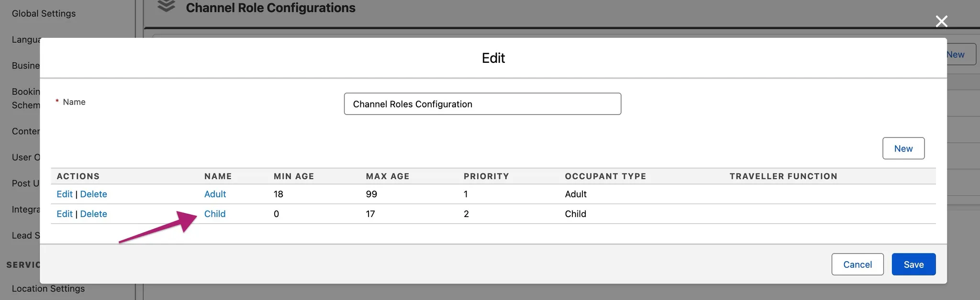Edit the Child role row
The width and height of the screenshot is (980, 300).
click(64, 214)
